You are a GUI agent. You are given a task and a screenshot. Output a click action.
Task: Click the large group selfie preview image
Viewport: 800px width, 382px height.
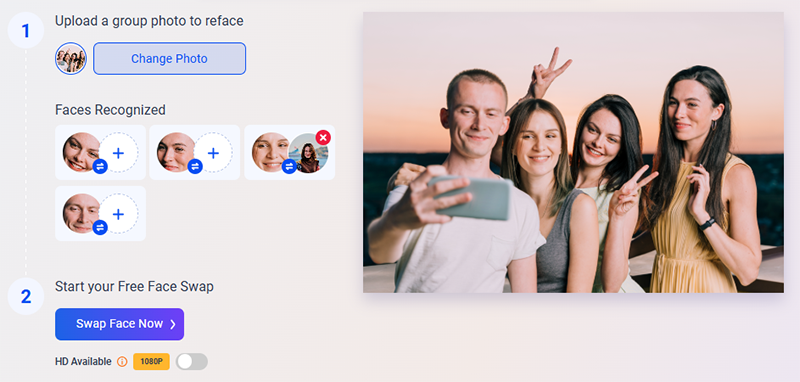[573, 152]
